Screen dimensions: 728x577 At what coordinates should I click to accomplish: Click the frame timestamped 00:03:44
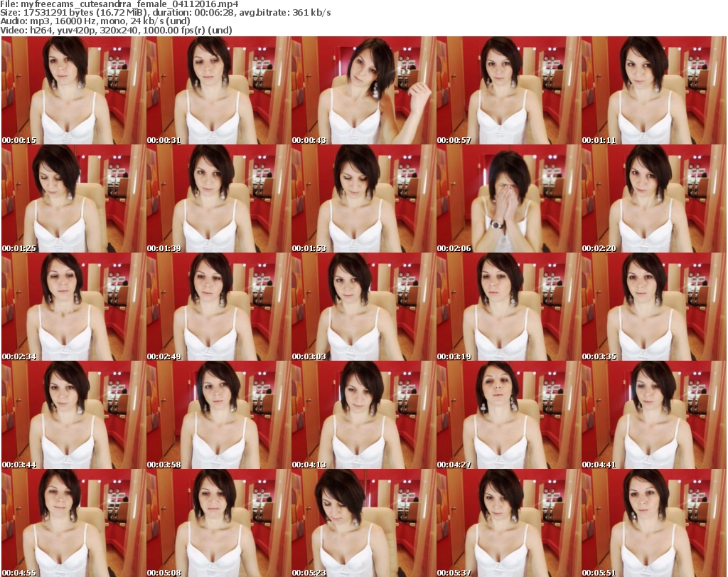(73, 415)
